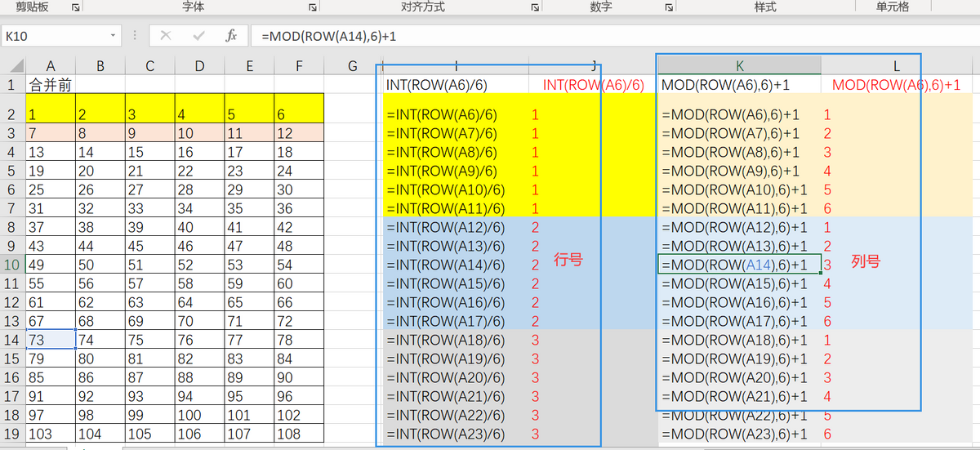Click the red header INT(ROW(A6)/6) in column J

[594, 84]
